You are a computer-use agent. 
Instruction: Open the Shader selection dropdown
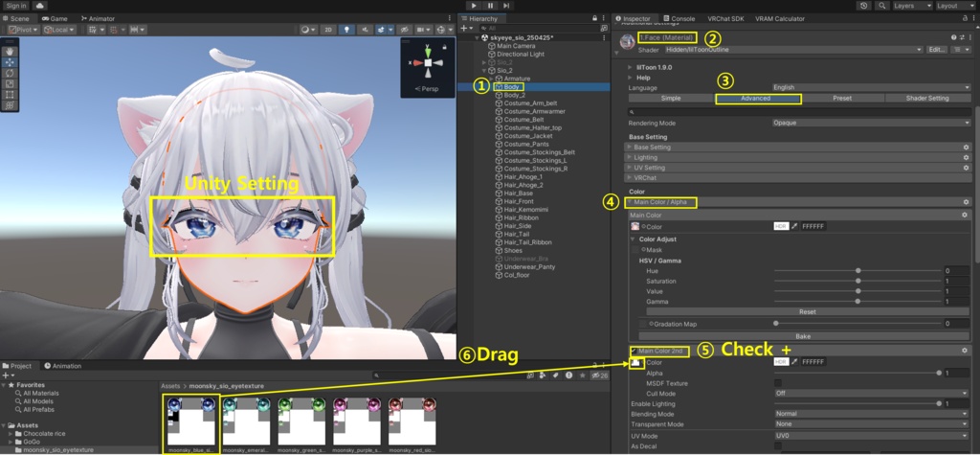click(x=793, y=50)
